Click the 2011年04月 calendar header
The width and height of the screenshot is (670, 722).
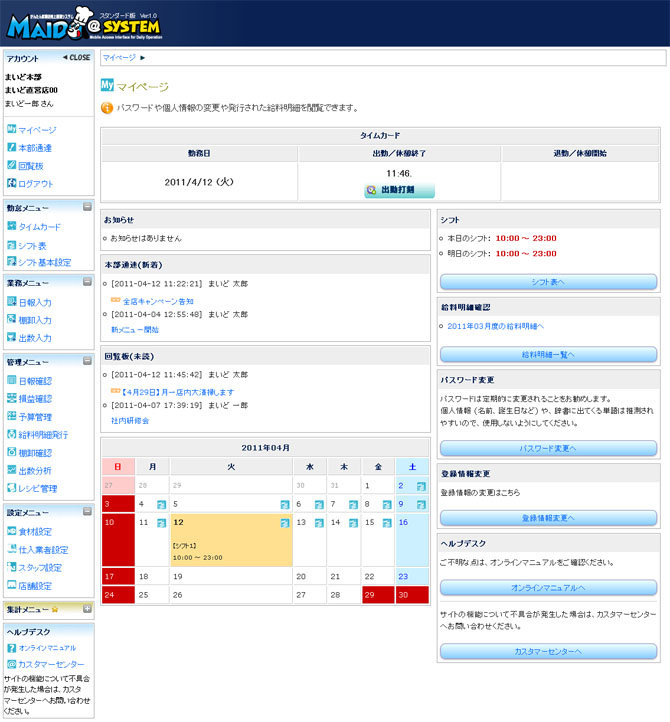coord(265,448)
